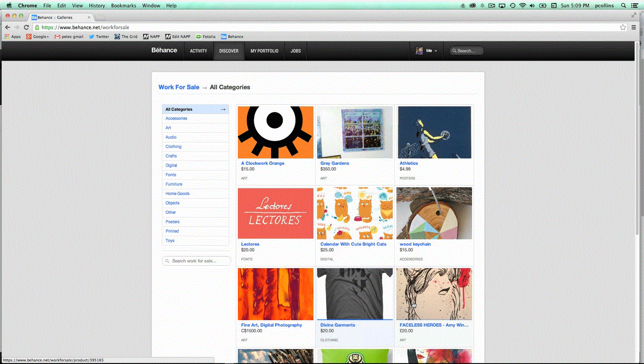
Task: Open the Jobs section
Action: (296, 51)
